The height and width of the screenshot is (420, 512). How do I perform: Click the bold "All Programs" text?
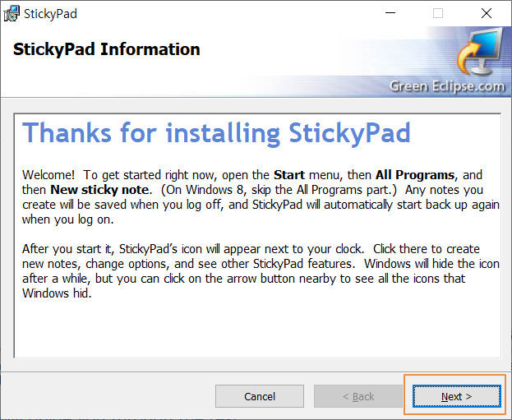tap(415, 175)
